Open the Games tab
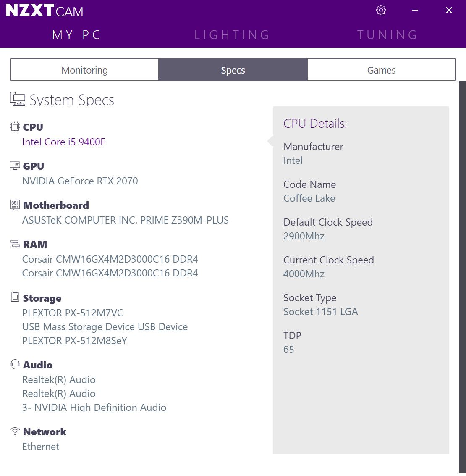This screenshot has height=476, width=466. tap(381, 70)
